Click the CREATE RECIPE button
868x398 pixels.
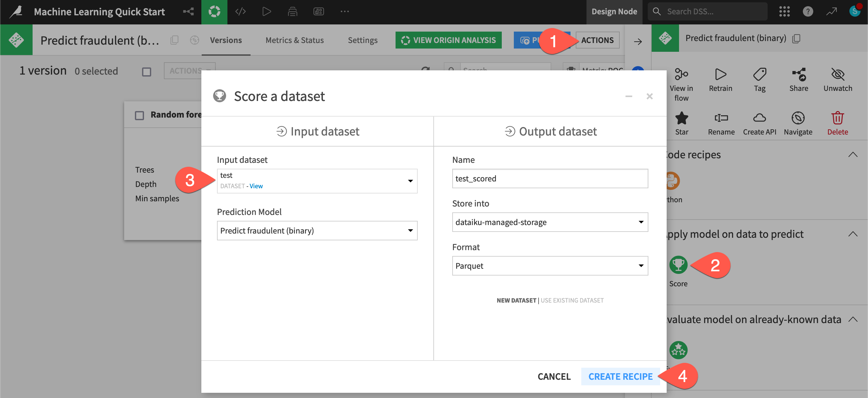coord(620,376)
